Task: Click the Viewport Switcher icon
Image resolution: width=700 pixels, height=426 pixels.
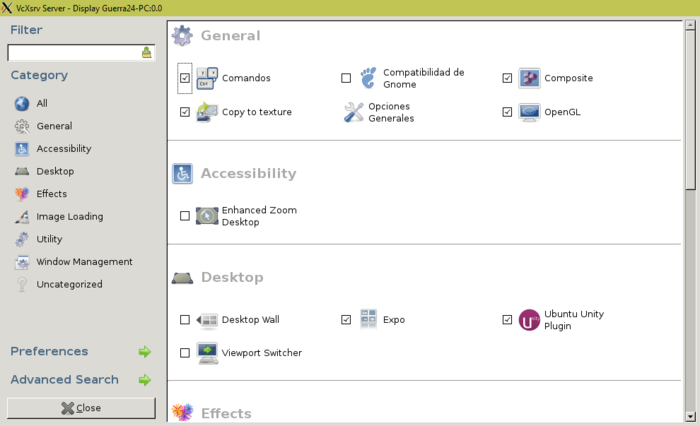Action: point(207,353)
